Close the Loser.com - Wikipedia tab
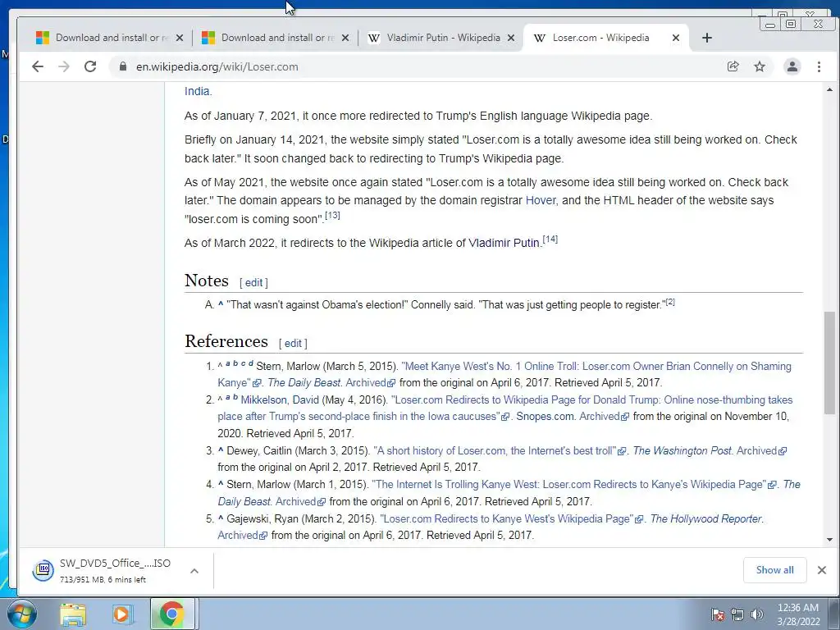This screenshot has height=630, width=840. point(676,38)
